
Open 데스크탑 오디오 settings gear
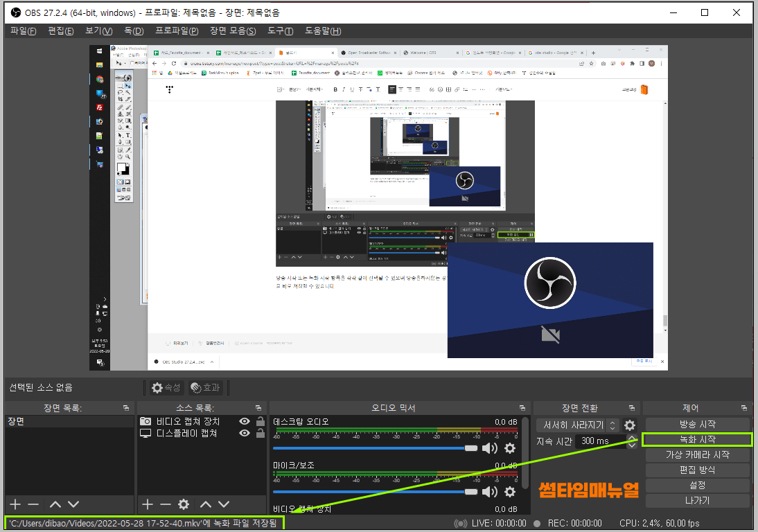510,448
